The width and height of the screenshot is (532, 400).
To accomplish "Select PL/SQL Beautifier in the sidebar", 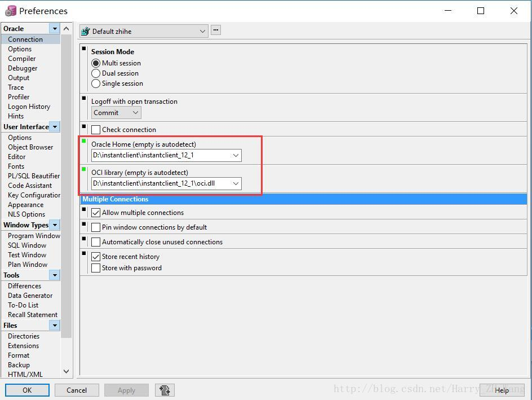I will 34,176.
